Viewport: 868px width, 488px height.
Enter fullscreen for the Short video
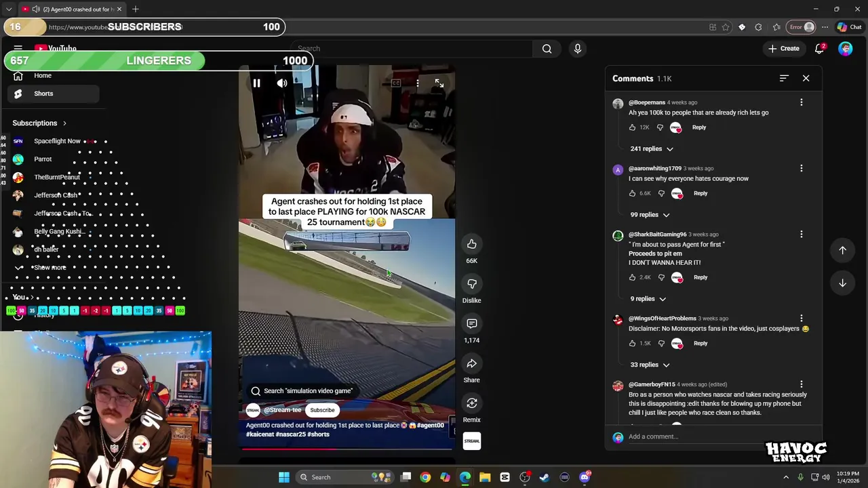point(439,83)
